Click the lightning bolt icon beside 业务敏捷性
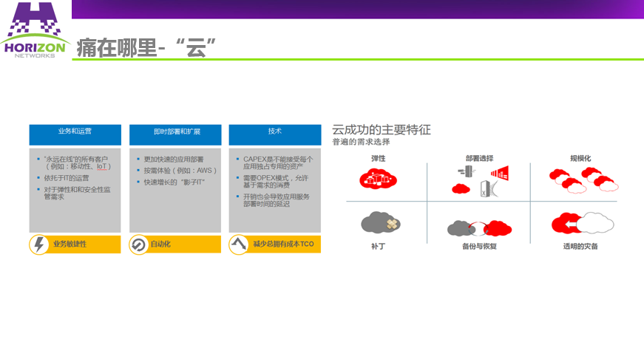This screenshot has height=342, width=644. 38,244
